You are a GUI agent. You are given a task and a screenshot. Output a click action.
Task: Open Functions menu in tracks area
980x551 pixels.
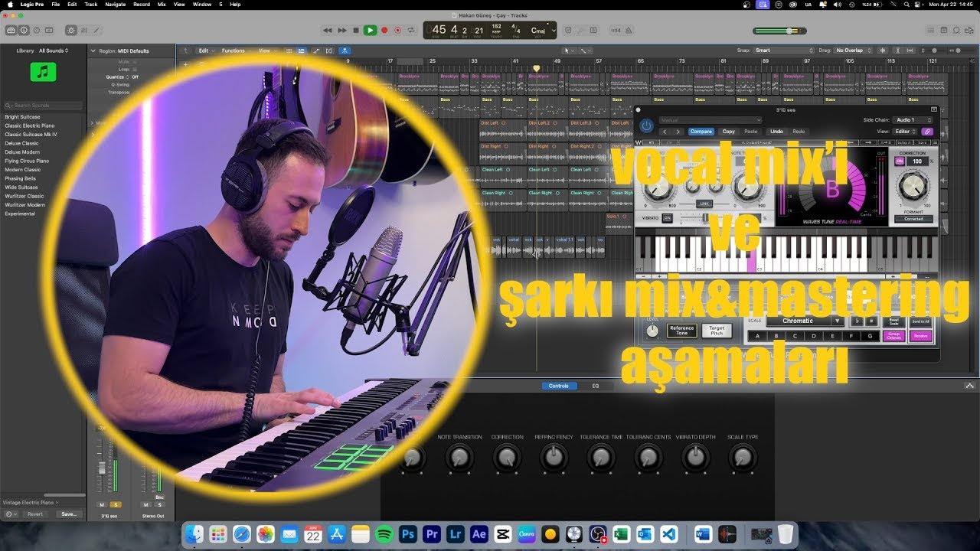pyautogui.click(x=235, y=51)
